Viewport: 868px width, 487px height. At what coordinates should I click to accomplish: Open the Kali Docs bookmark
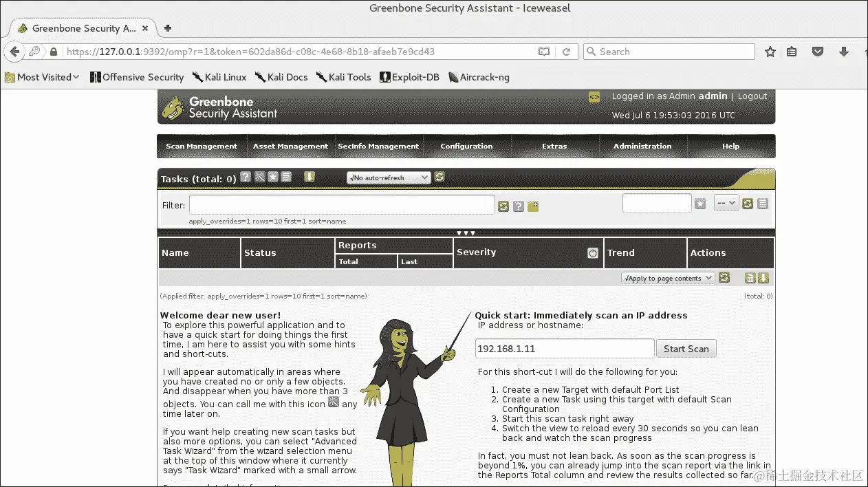point(281,77)
